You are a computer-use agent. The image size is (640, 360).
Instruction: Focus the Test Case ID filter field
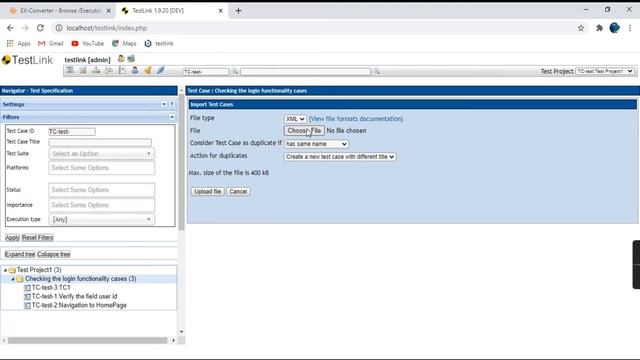tap(72, 131)
